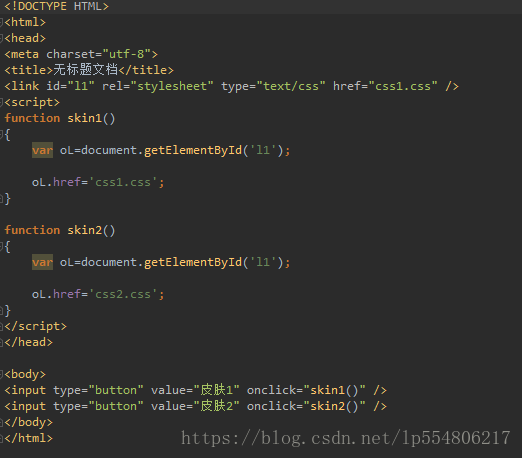
Task: Collapse the fold marker beside the html tag
Action: click(1, 22)
